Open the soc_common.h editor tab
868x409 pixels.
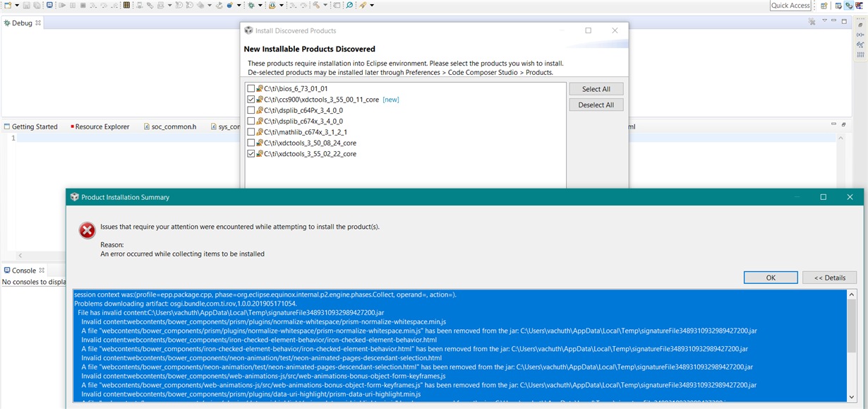pos(173,127)
